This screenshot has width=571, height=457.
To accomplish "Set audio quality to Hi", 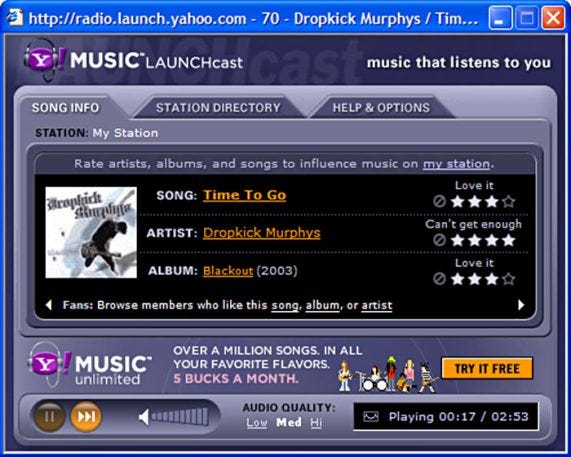I will point(316,423).
